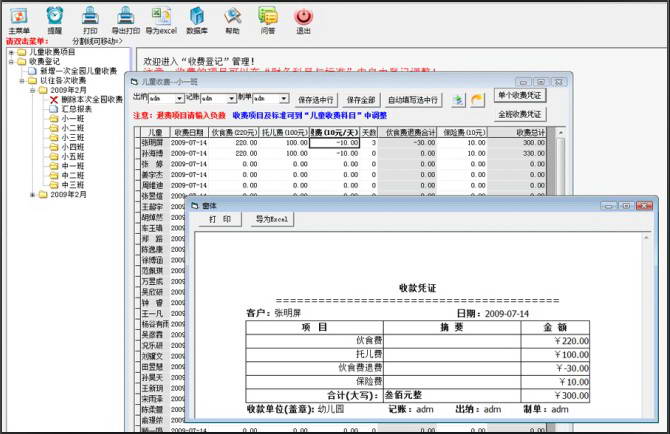Open the 制单 preparer dropdown
The height and width of the screenshot is (434, 670).
(284, 99)
